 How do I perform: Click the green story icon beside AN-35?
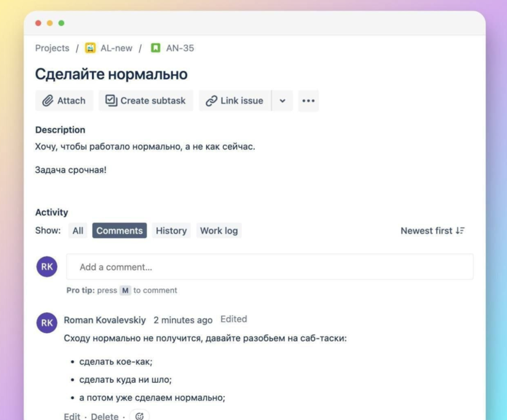(x=155, y=48)
